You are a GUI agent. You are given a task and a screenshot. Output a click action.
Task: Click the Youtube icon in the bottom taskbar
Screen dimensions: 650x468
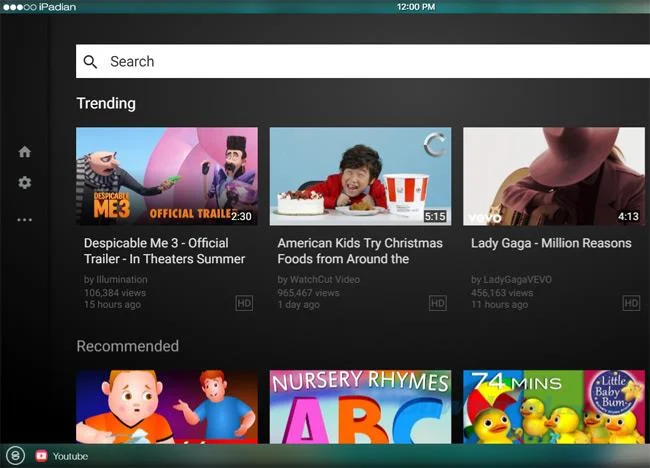tap(41, 456)
